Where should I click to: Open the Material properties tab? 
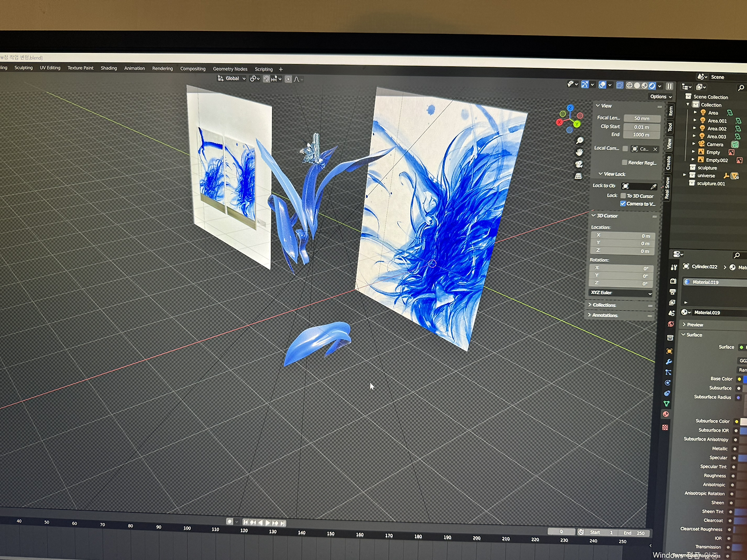666,414
